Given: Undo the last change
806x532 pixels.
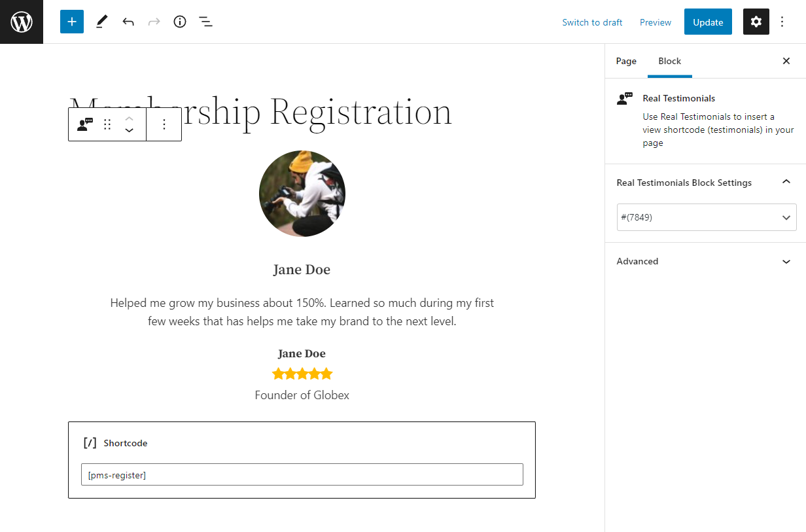Looking at the screenshot, I should click(128, 22).
